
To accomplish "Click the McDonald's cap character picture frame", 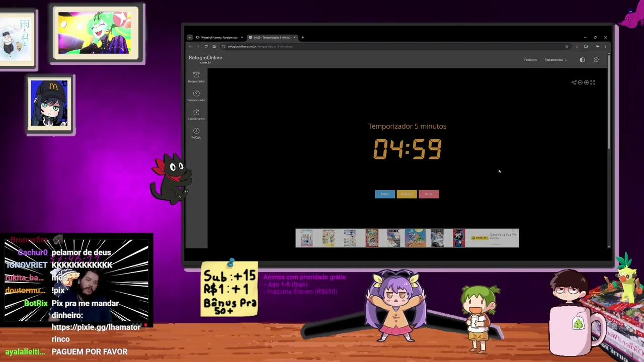I will coord(50,104).
